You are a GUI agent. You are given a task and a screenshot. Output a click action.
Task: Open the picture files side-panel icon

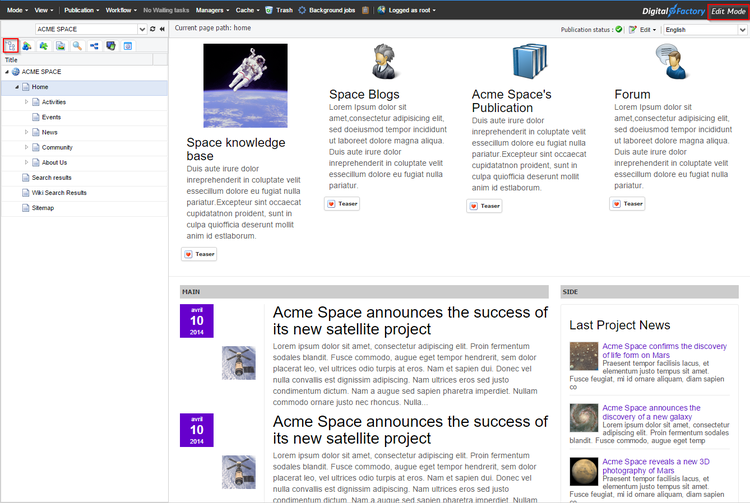(x=60, y=46)
